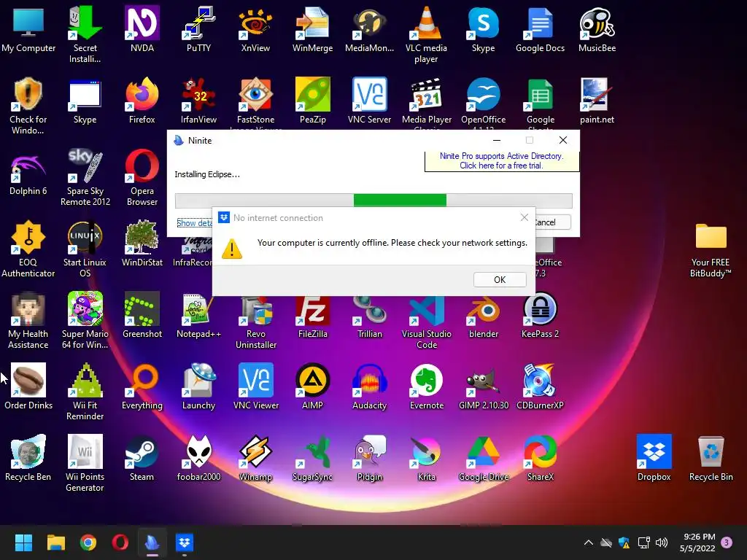Select the SugarSync desktop icon
The width and height of the screenshot is (747, 560).
(312, 458)
